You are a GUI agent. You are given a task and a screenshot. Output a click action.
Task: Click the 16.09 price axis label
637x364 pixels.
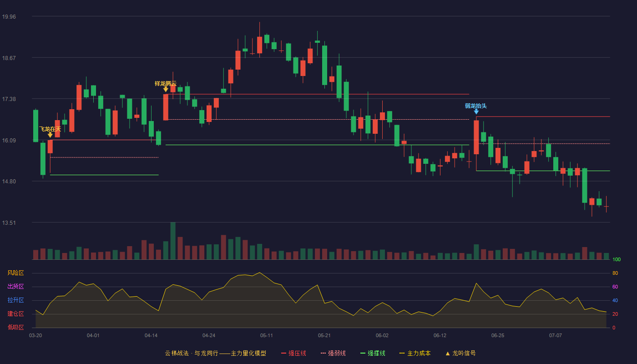9,140
